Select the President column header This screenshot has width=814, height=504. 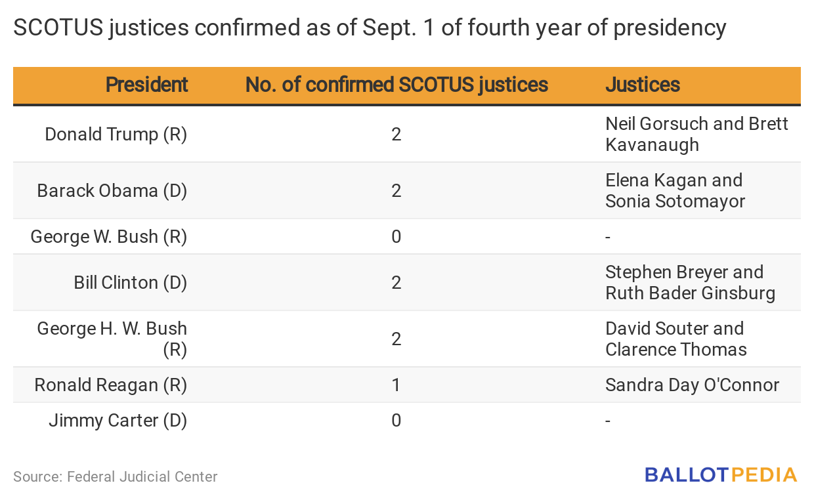tap(146, 85)
